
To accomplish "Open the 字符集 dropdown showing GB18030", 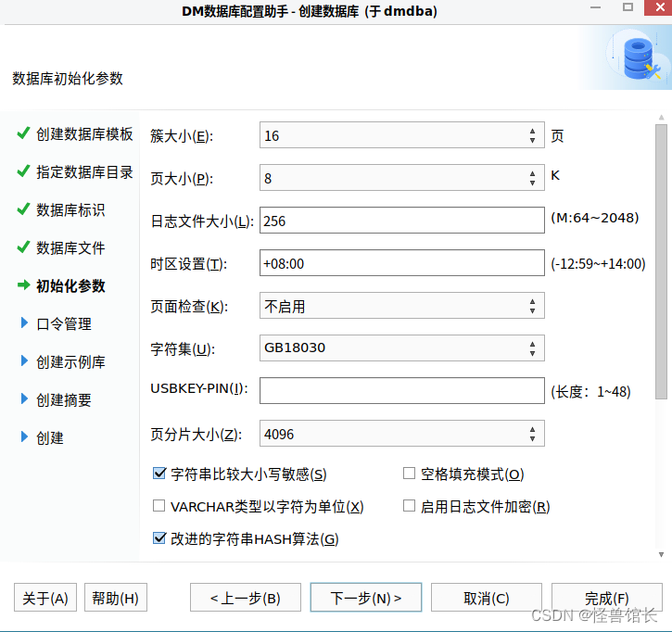I will click(x=402, y=348).
